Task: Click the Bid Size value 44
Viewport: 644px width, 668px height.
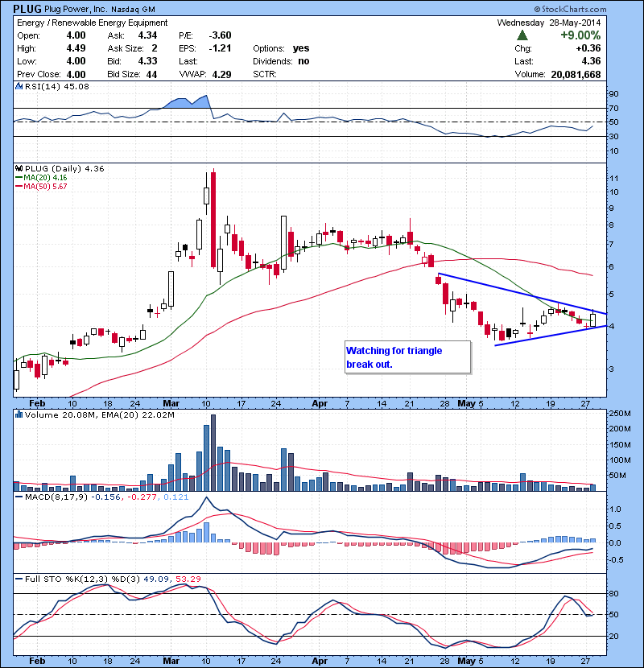Action: pos(151,75)
